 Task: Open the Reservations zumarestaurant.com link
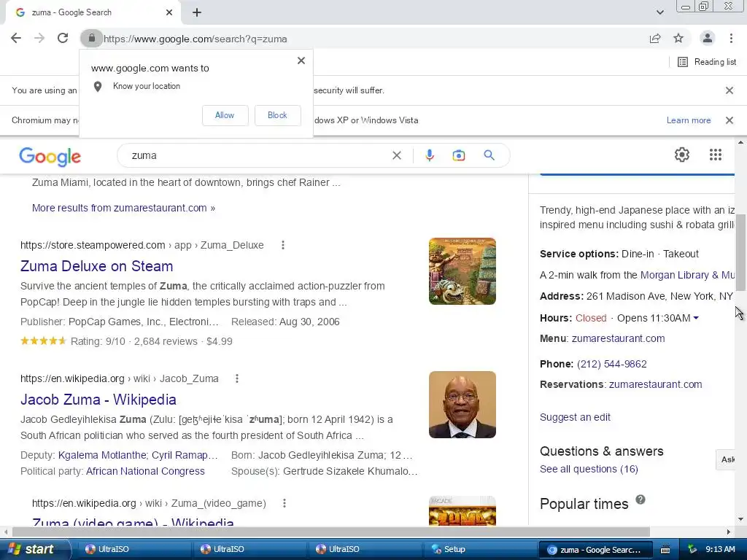(x=655, y=384)
